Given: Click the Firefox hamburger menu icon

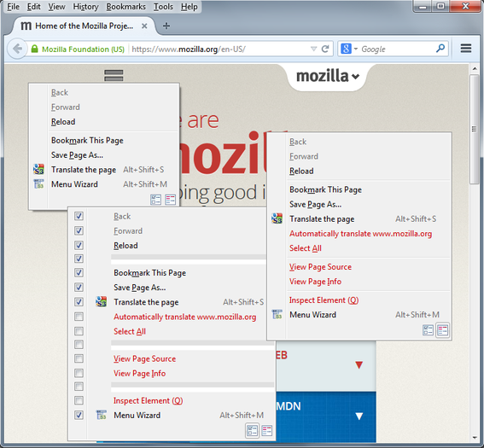Looking at the screenshot, I should point(466,49).
